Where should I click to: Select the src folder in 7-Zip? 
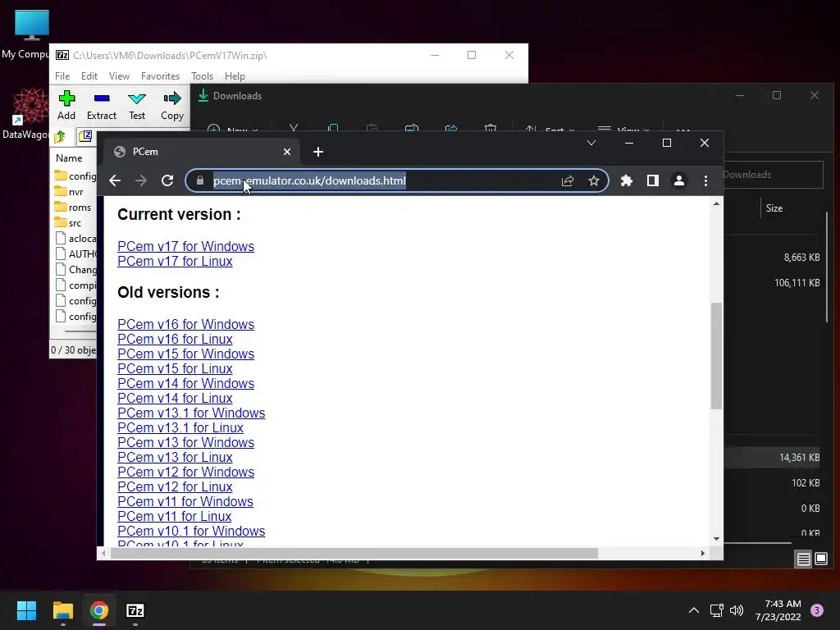(75, 223)
